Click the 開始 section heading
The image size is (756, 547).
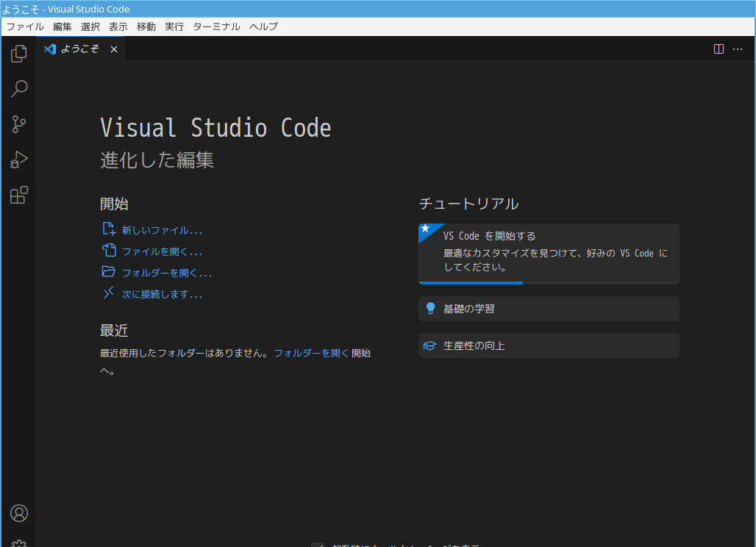click(x=114, y=204)
